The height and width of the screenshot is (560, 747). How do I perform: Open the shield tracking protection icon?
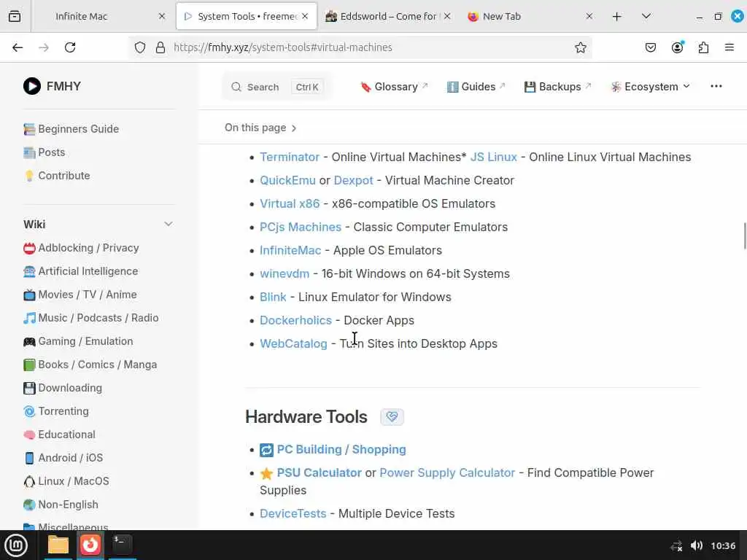(x=139, y=47)
